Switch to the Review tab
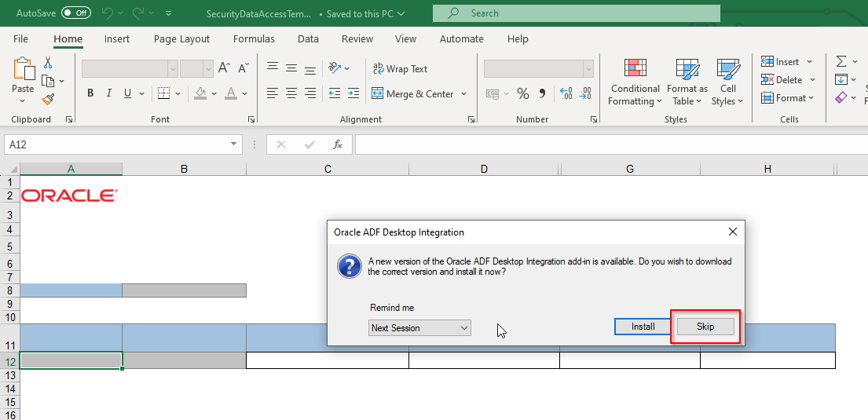Viewport: 868px width, 420px height. tap(357, 38)
